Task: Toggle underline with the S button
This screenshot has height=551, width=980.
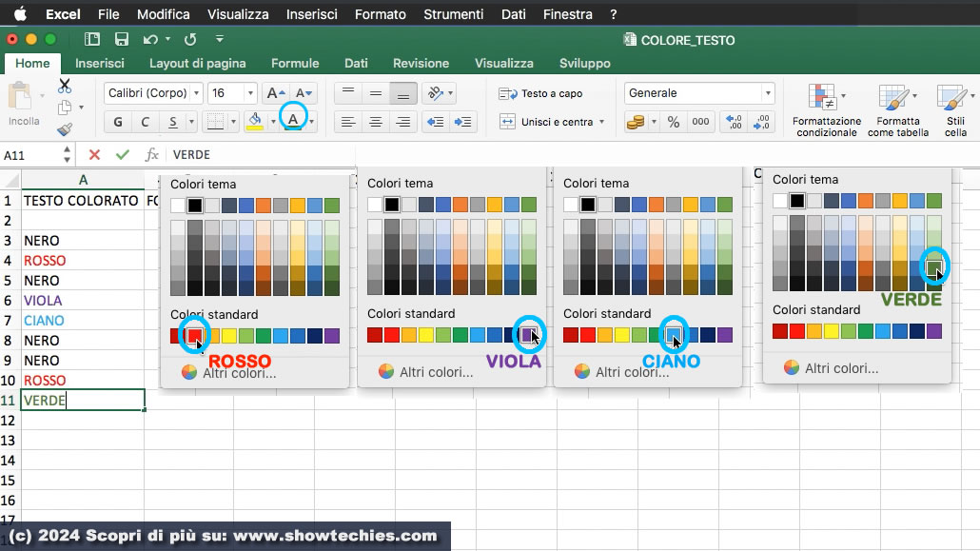Action: tap(172, 122)
